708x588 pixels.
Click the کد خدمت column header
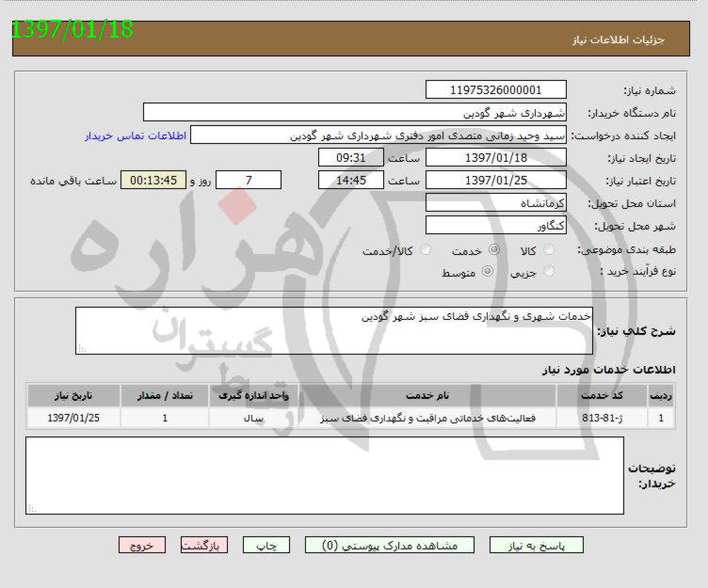pyautogui.click(x=602, y=396)
